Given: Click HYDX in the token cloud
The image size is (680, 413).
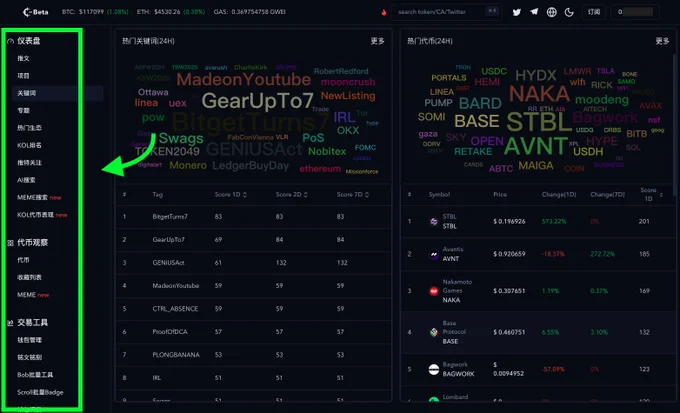Looking at the screenshot, I should tap(536, 75).
